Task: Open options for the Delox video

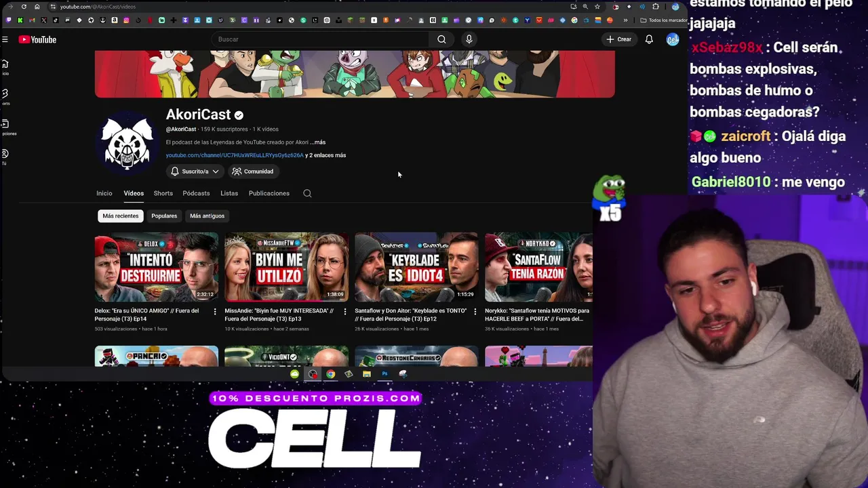Action: click(x=215, y=312)
